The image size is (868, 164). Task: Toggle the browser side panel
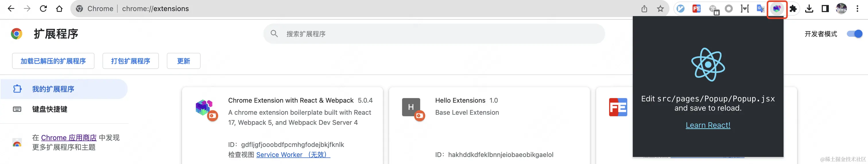[x=825, y=8]
